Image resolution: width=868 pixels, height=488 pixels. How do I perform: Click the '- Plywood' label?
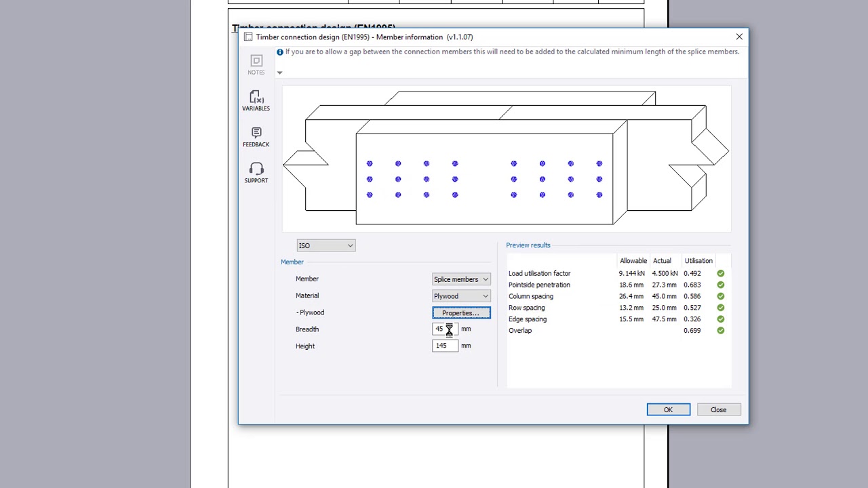click(310, 312)
